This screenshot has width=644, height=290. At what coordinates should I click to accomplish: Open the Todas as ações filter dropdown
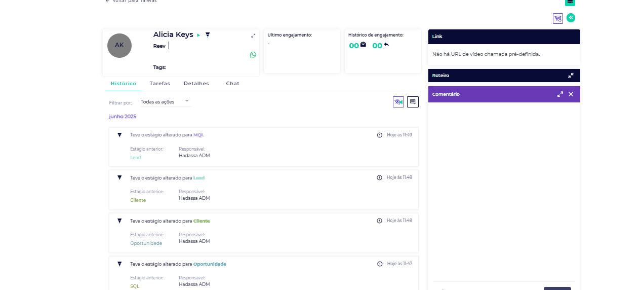click(x=166, y=102)
